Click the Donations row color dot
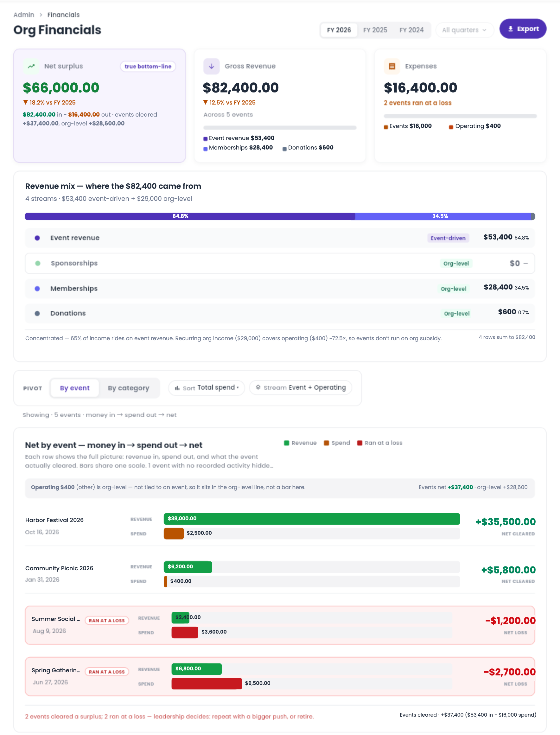Viewport: 560px width, 735px height. pos(37,313)
